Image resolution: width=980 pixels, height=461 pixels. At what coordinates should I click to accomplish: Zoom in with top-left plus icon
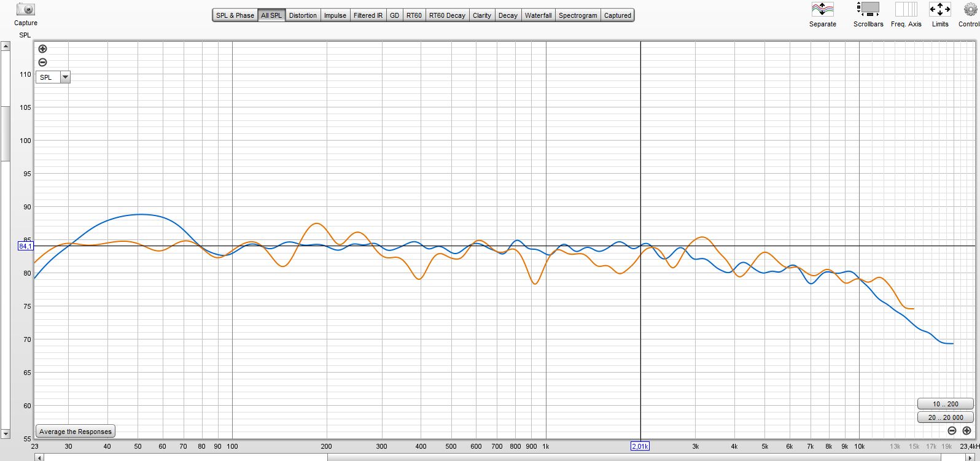42,49
